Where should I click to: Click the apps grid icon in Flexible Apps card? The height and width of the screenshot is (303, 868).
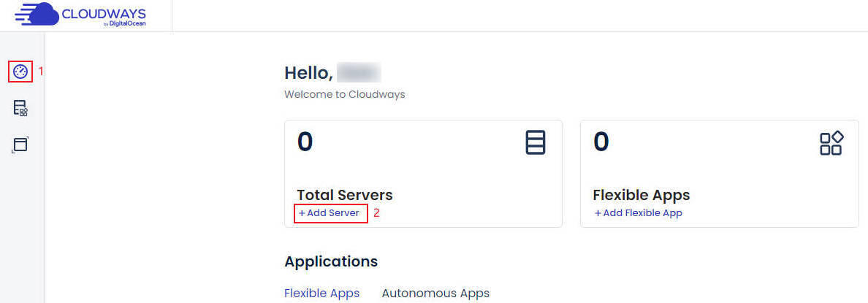click(831, 143)
